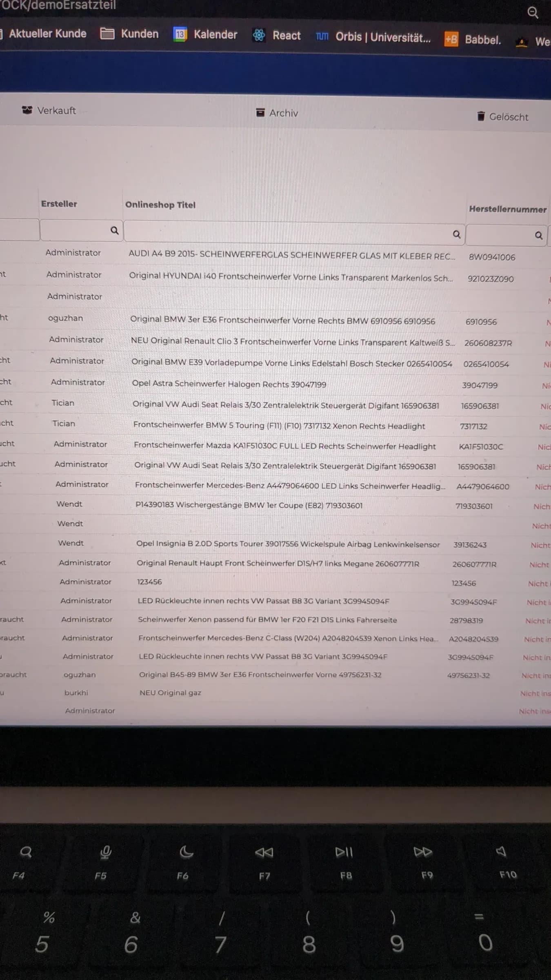
Task: Focus the Onlineshop Titel filter input
Action: pyautogui.click(x=294, y=234)
